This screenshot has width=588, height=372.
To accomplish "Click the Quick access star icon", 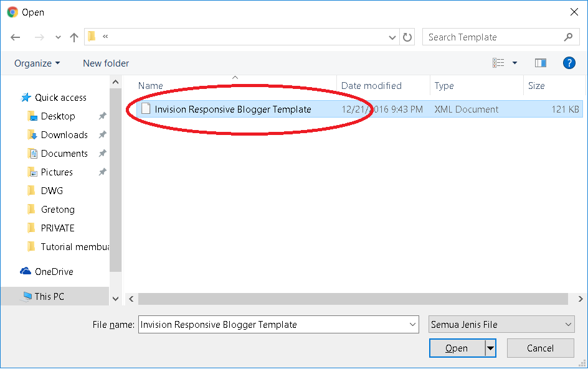I will click(x=26, y=98).
